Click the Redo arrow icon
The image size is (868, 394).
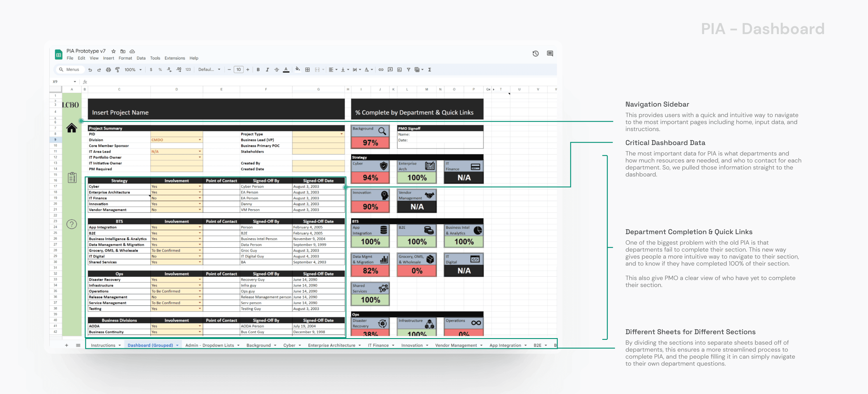[99, 70]
